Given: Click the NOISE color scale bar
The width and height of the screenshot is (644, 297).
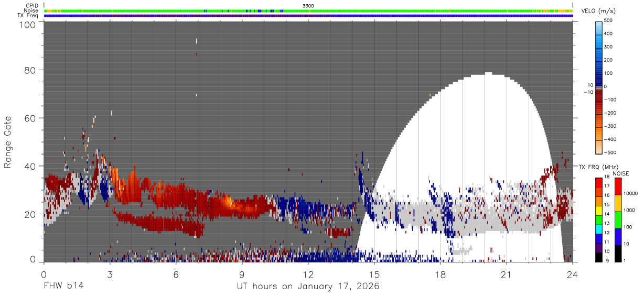Looking at the screenshot, I should [x=618, y=219].
